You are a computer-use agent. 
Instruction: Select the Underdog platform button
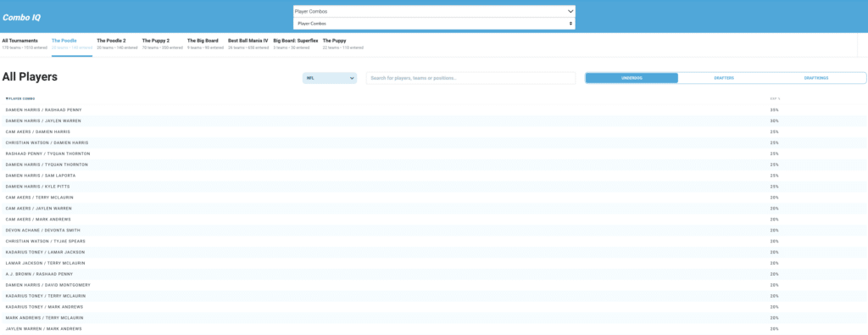coord(632,78)
